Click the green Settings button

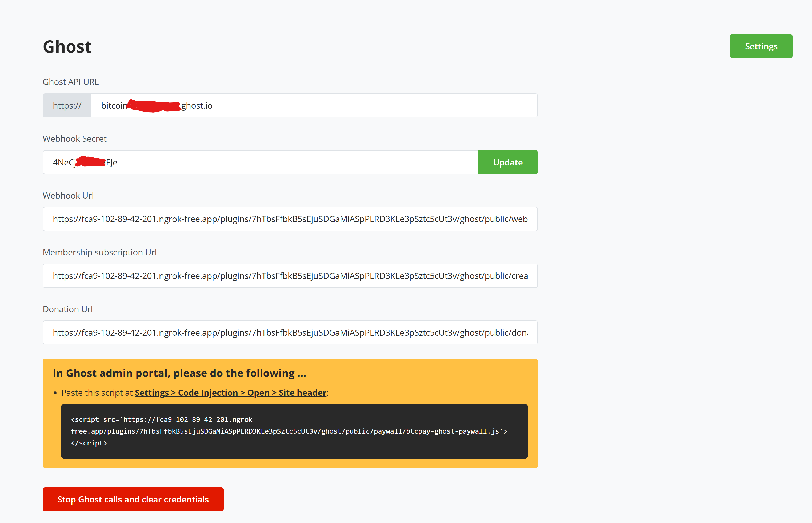point(761,46)
